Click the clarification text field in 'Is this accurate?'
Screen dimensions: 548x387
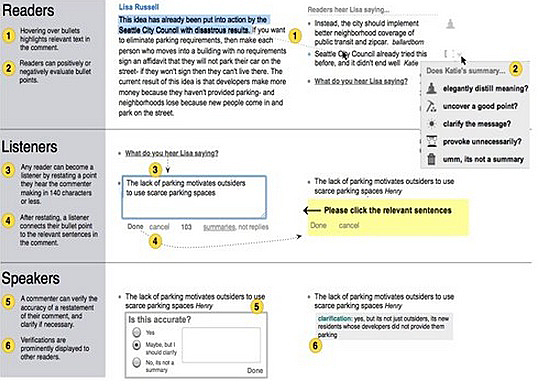point(221,345)
